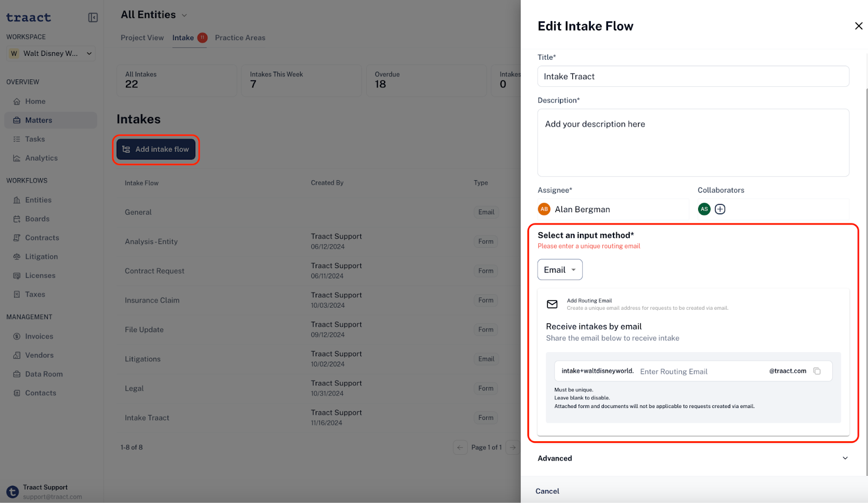Image resolution: width=868 pixels, height=503 pixels.
Task: Expand the All Entities dropdown
Action: pos(154,15)
